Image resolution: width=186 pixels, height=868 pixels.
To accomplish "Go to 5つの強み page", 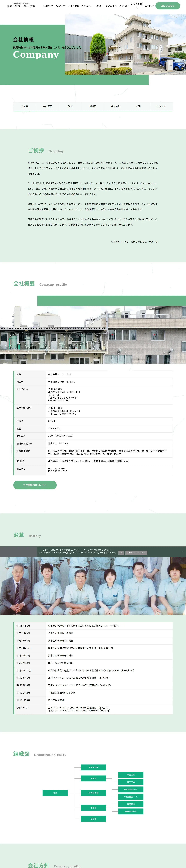I will 111,6.
